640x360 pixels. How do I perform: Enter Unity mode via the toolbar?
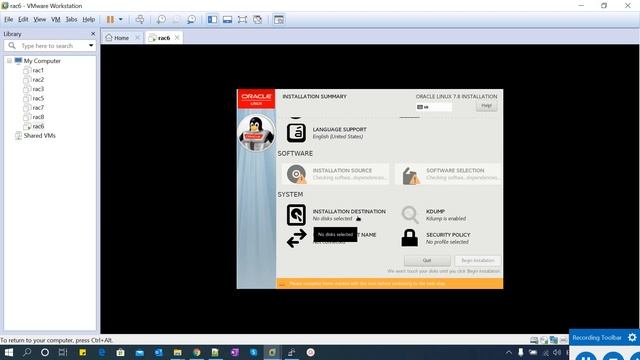coord(258,20)
